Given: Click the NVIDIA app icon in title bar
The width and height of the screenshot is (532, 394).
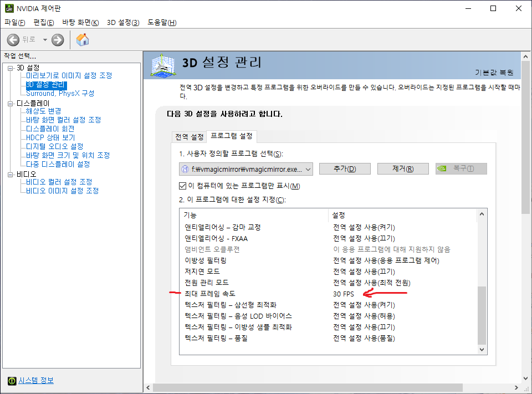Looking at the screenshot, I should pyautogui.click(x=9, y=8).
